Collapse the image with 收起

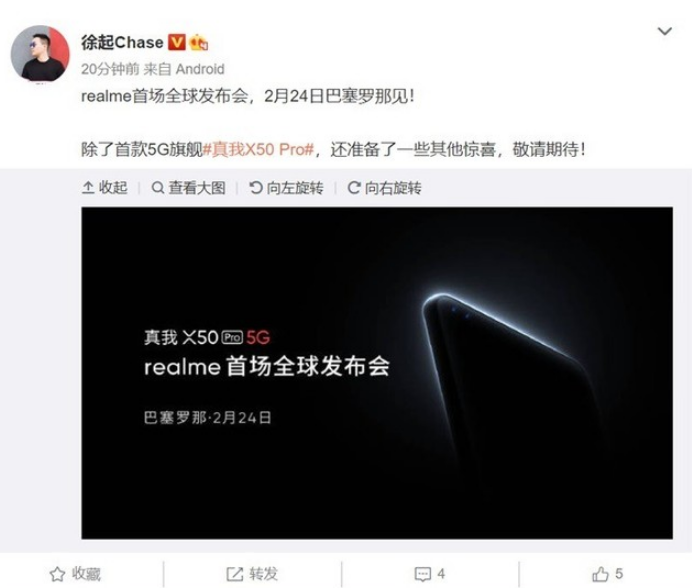[x=105, y=188]
